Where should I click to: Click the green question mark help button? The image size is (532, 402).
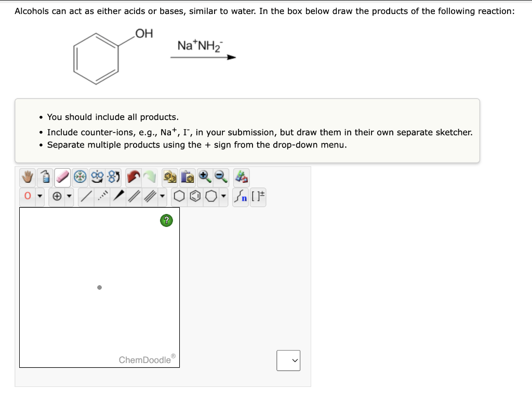tap(166, 220)
